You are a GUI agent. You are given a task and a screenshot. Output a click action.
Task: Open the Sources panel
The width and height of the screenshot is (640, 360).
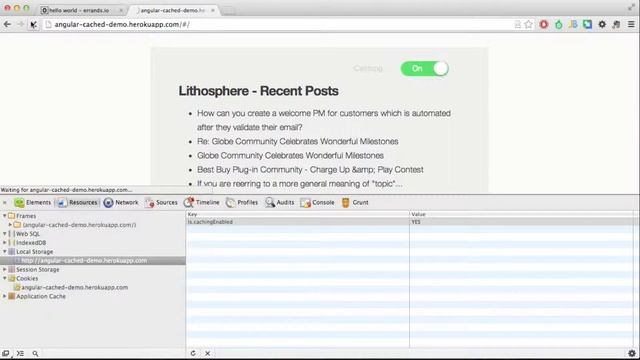tap(161, 202)
